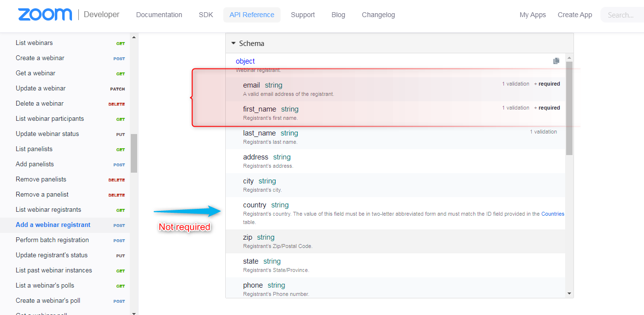
Task: Click the object type label
Action: click(245, 61)
